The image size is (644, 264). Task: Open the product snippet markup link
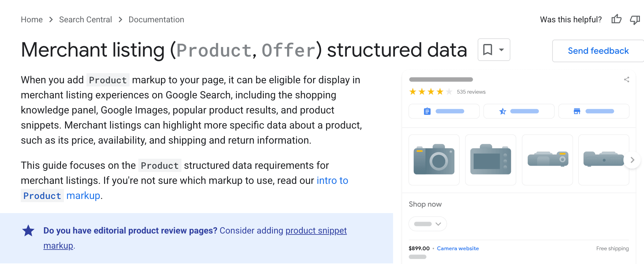[x=316, y=230]
